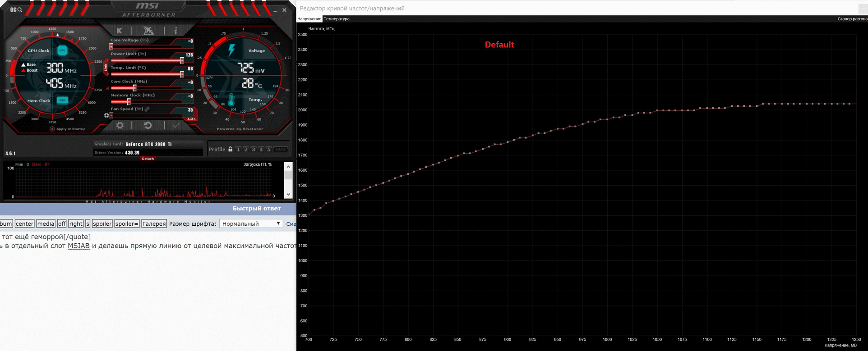Viewport: 868px width, 351px height.
Task: Click the GPU chip icon next to GPU Clock
Action: tap(62, 50)
